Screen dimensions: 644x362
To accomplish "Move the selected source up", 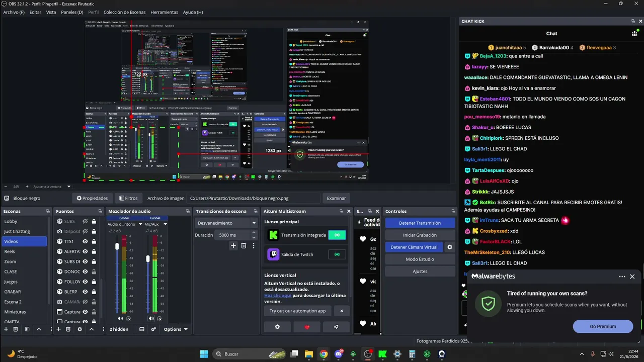I will click(x=91, y=329).
